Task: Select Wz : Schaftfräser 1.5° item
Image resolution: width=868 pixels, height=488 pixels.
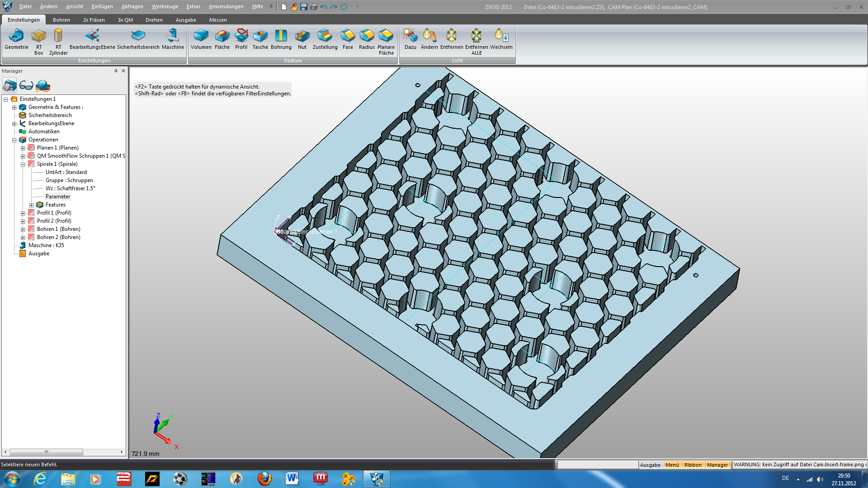Action: pyautogui.click(x=70, y=188)
